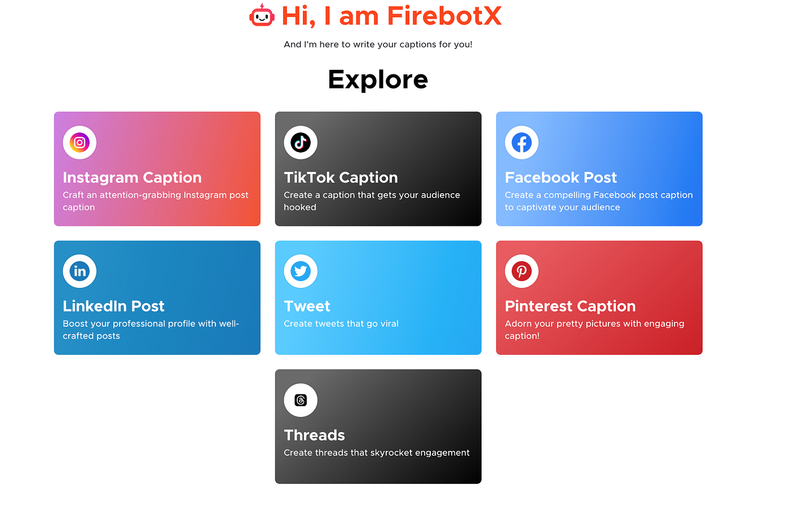The width and height of the screenshot is (812, 520).
Task: Click the FirebotX robot mascot icon
Action: pyautogui.click(x=262, y=16)
